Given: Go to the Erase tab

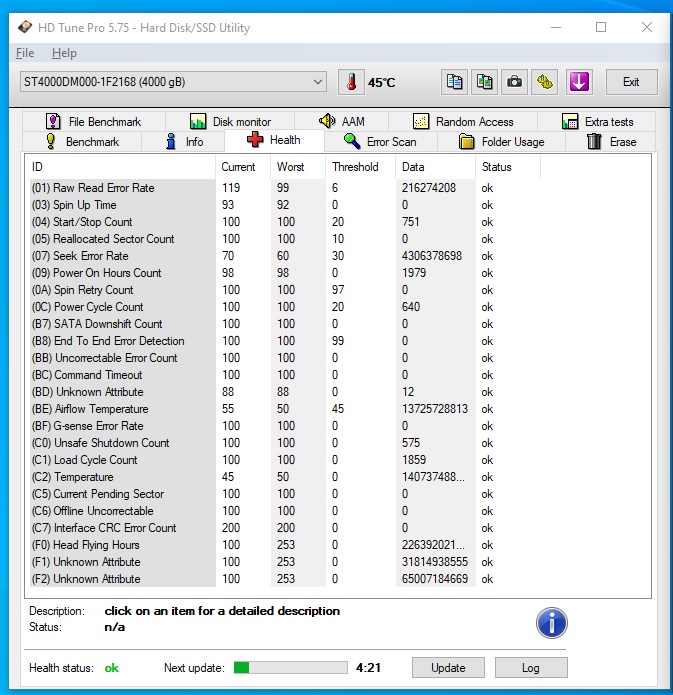Looking at the screenshot, I should (x=611, y=142).
